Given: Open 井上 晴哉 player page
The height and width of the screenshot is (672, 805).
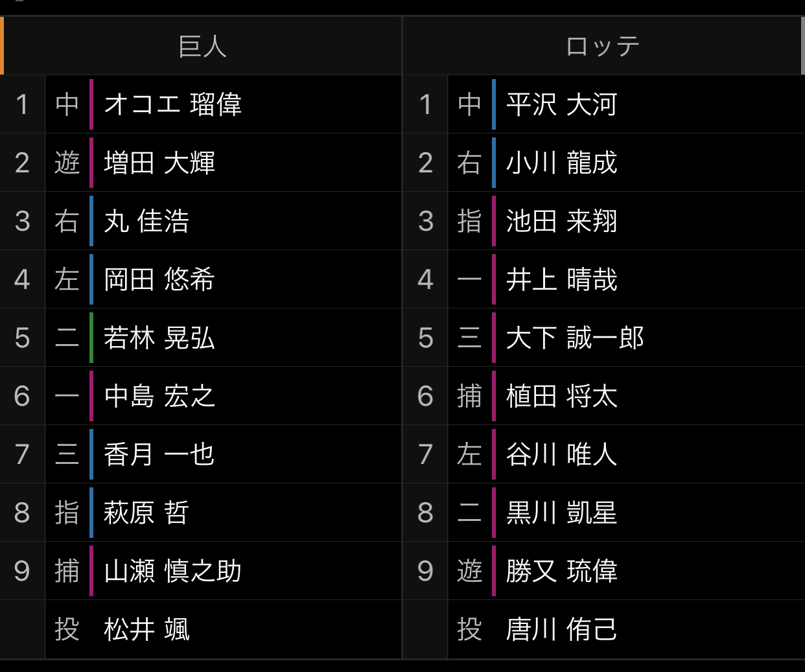Looking at the screenshot, I should (561, 279).
